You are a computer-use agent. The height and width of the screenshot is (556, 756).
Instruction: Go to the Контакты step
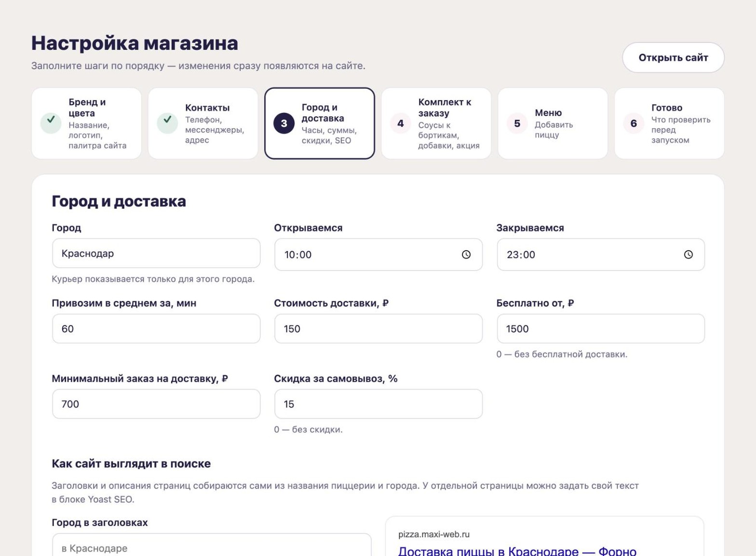point(203,123)
